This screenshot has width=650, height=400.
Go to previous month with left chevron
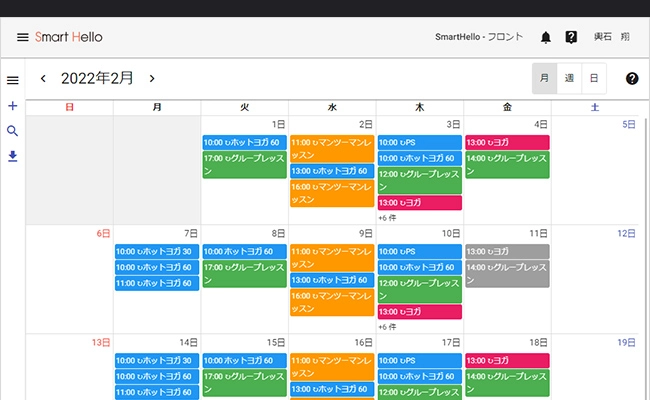43,78
